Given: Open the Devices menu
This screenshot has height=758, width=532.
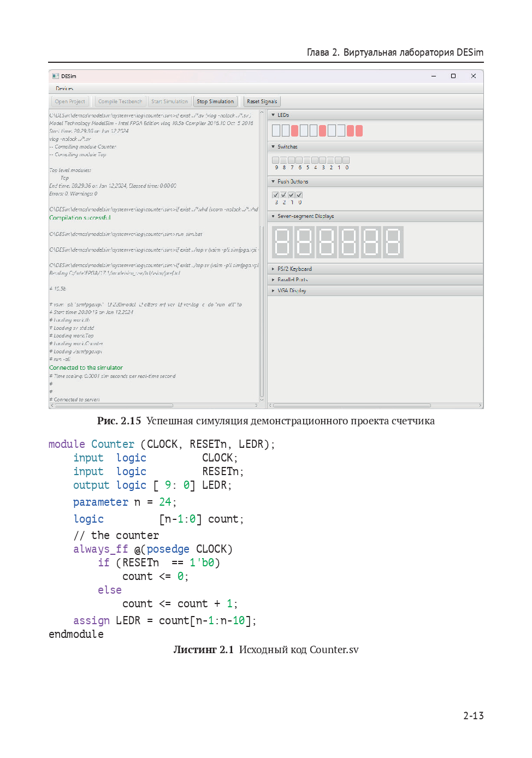Looking at the screenshot, I should [x=64, y=88].
